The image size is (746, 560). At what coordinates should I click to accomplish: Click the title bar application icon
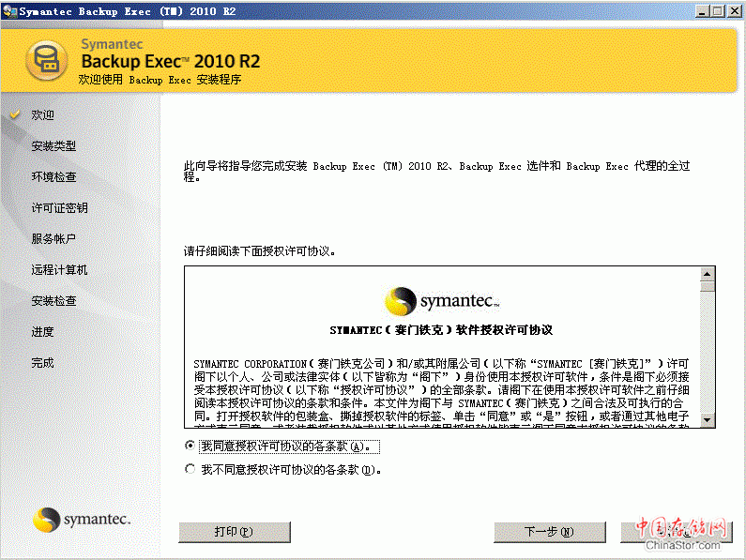coord(9,10)
